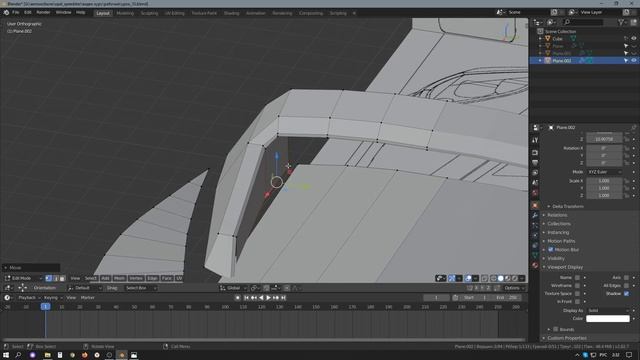This screenshot has height=360, width=640.
Task: Open the World properties tab icon
Action: pos(535,193)
